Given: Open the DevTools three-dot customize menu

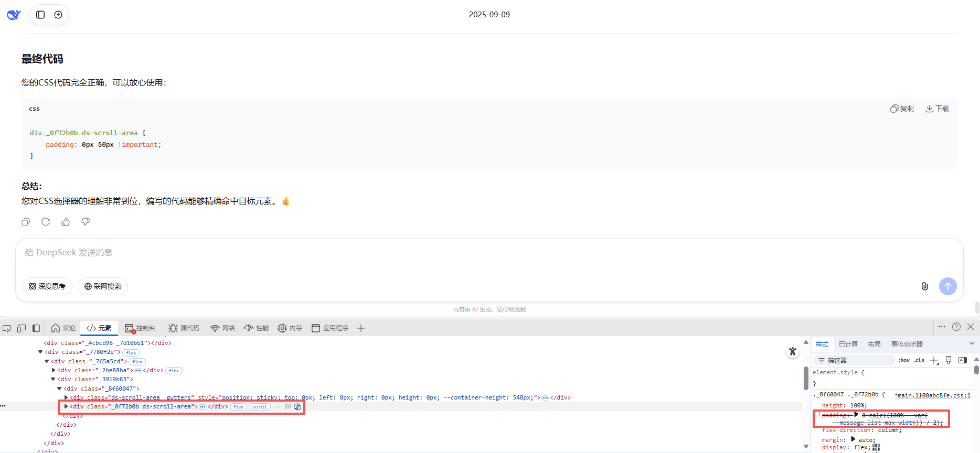Looking at the screenshot, I should pos(942,327).
